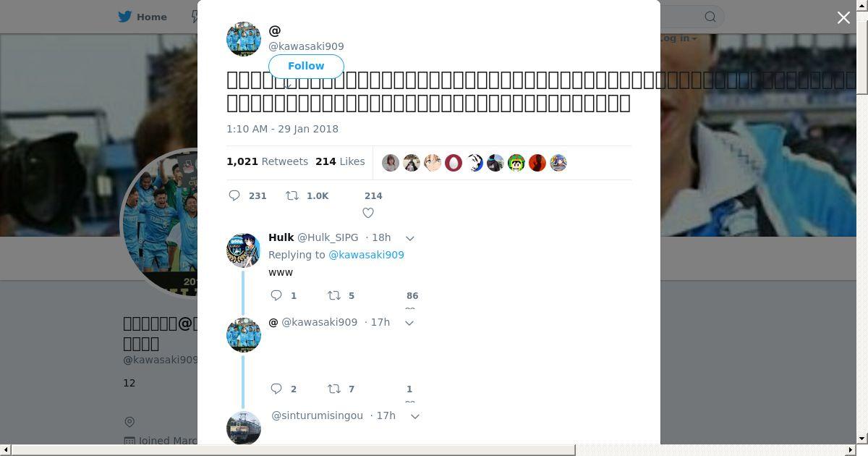The width and height of the screenshot is (868, 456).
Task: Retweet @kawasaki909's reply with 7 retweets
Action: 333,389
